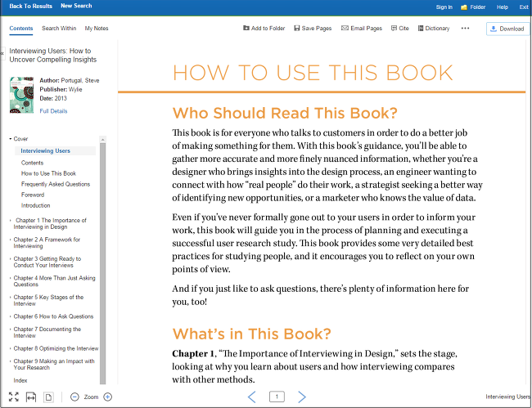532x408 pixels.
Task: Open the more options ellipsis menu
Action: pyautogui.click(x=465, y=28)
